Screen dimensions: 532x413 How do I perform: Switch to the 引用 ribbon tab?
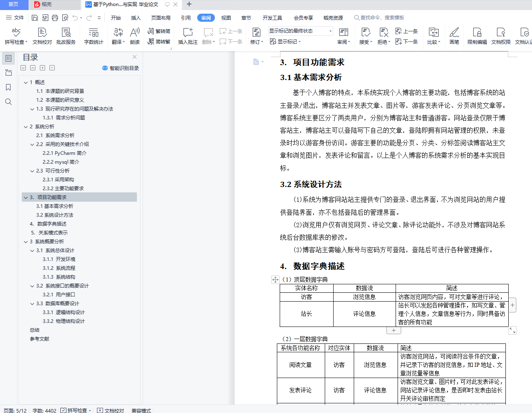(x=186, y=18)
